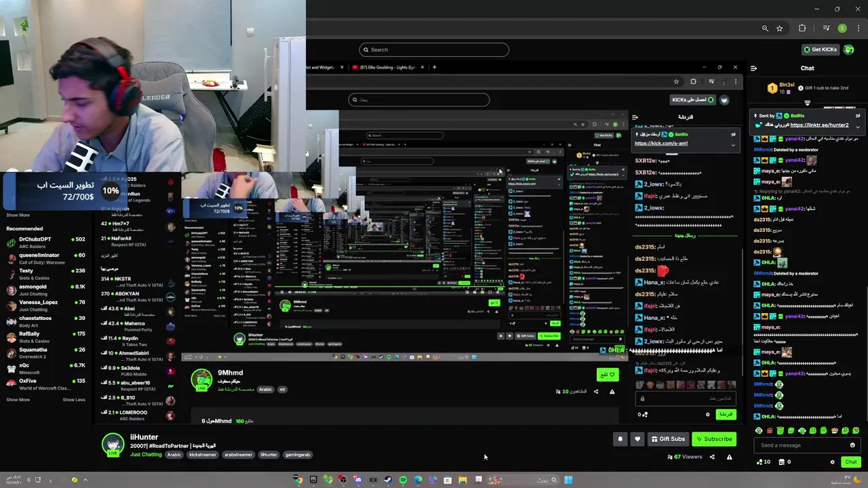Viewport: 868px width, 488px height.
Task: Open the gift inventory icon showing 0
Action: 784,462
